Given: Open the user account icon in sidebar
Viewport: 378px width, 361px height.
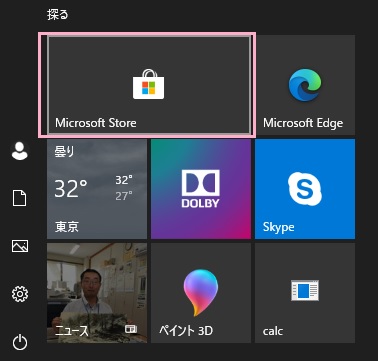Looking at the screenshot, I should (20, 151).
